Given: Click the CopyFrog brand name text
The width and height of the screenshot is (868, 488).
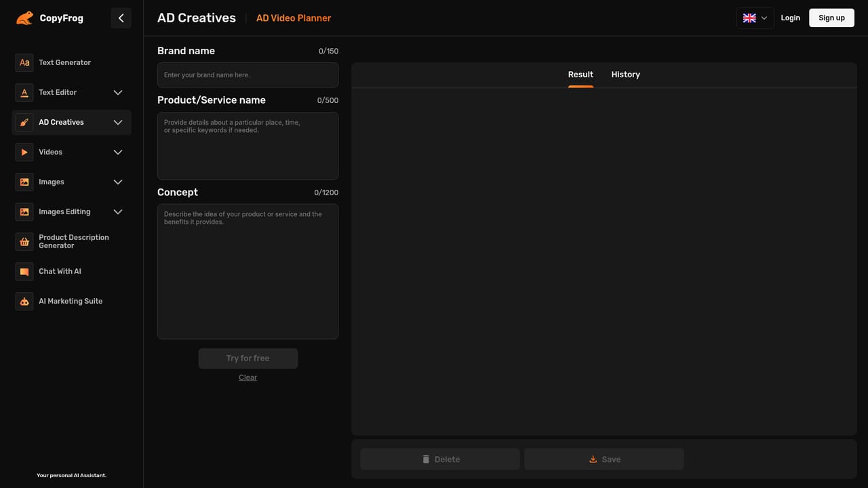Looking at the screenshot, I should [61, 18].
